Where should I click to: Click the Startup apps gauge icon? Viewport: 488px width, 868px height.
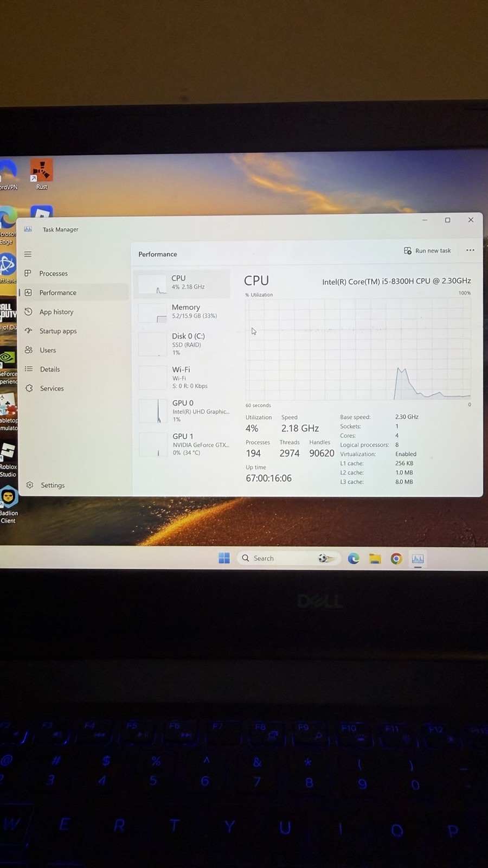click(x=28, y=330)
